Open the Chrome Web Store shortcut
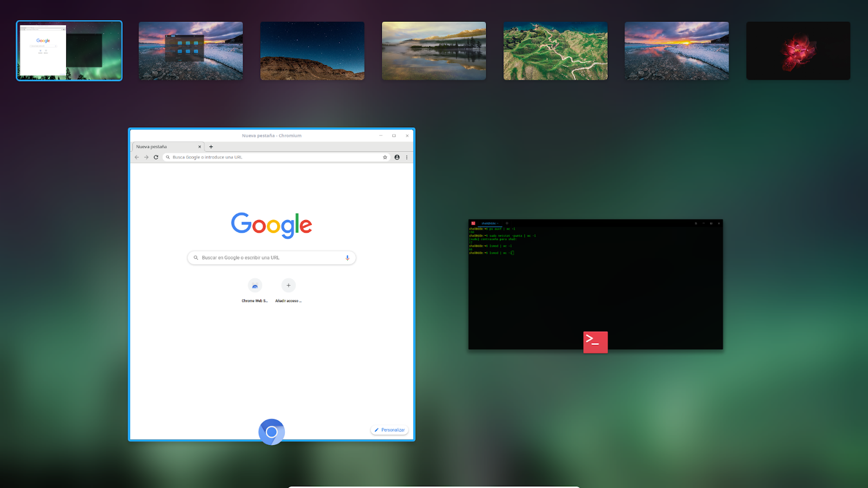 [x=255, y=285]
